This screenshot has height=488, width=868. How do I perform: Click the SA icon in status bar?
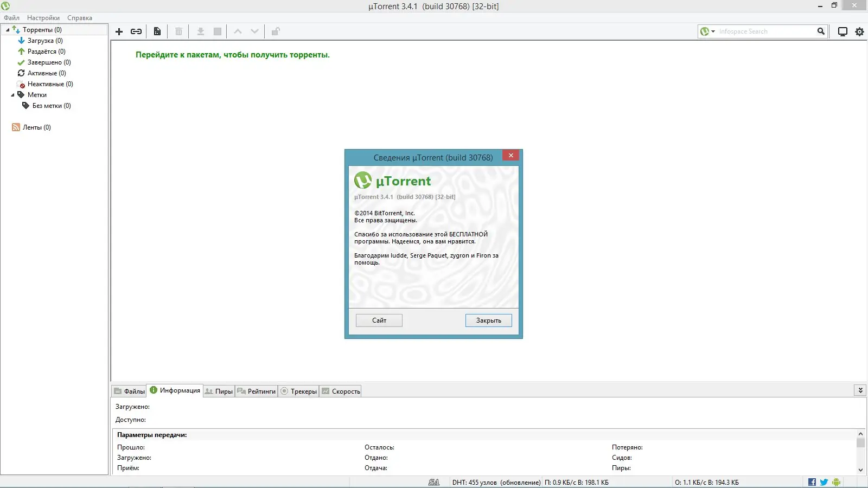click(434, 482)
